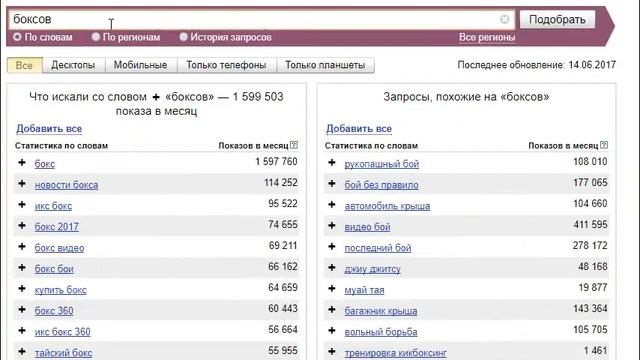
Task: Switch to the 'Десктопы' tab
Action: [x=73, y=65]
